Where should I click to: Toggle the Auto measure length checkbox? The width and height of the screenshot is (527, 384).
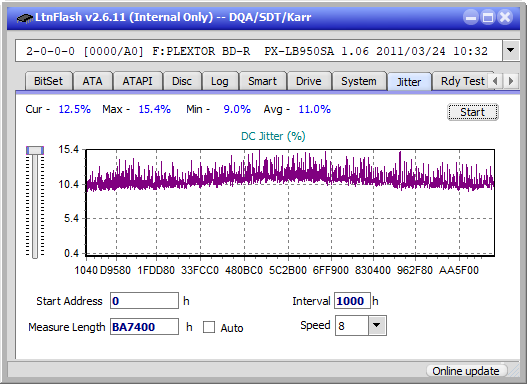point(209,327)
